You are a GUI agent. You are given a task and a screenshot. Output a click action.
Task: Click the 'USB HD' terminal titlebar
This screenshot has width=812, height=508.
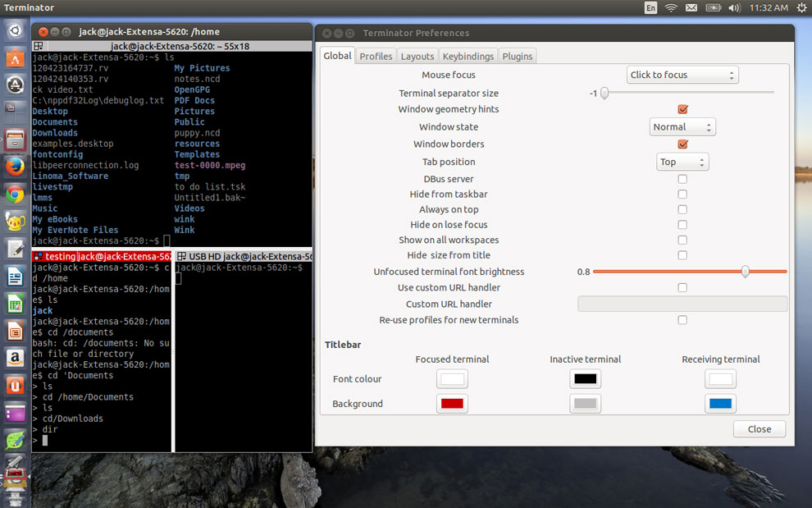pos(244,256)
